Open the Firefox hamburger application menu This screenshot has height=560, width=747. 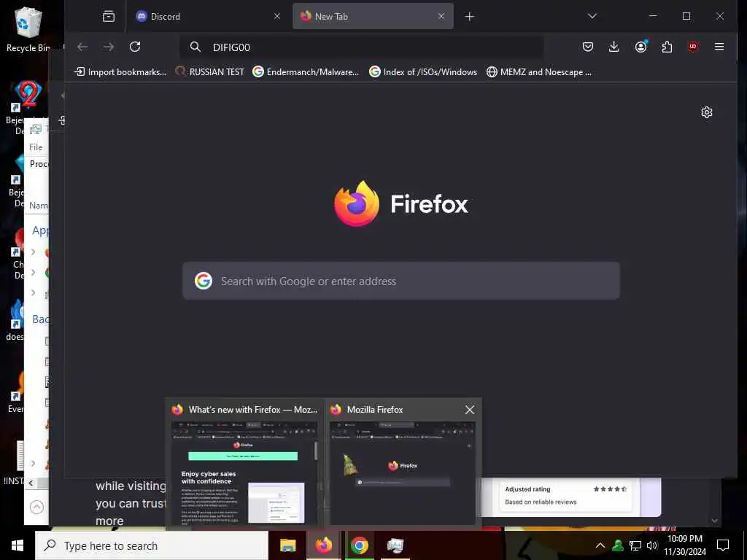[x=719, y=47]
